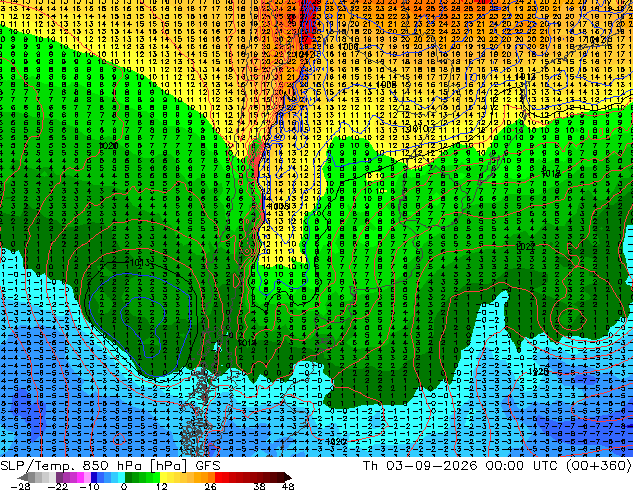Click the 1010 isobar label in yellow area
Screen dimensions: 634x490
pos(418,129)
